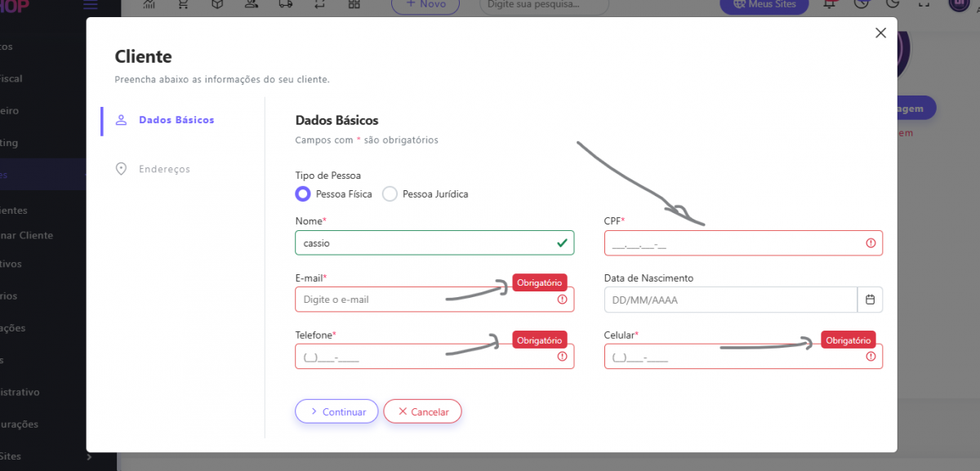The height and width of the screenshot is (471, 980).
Task: Click the Meus Sites button
Action: point(763,5)
